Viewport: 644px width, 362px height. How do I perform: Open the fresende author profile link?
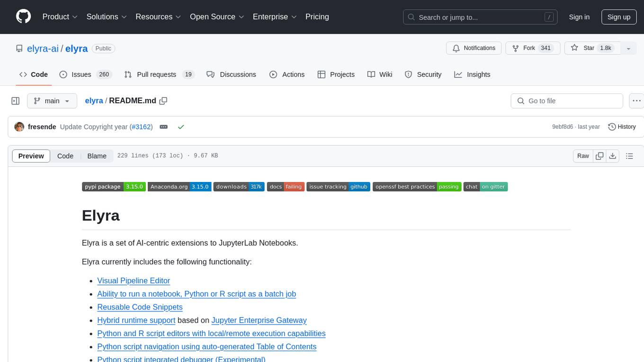42,127
